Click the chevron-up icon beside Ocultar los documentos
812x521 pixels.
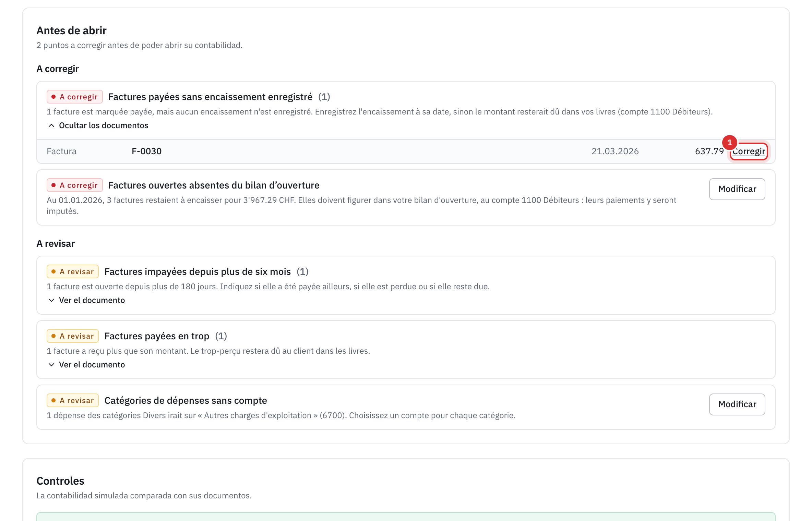51,125
